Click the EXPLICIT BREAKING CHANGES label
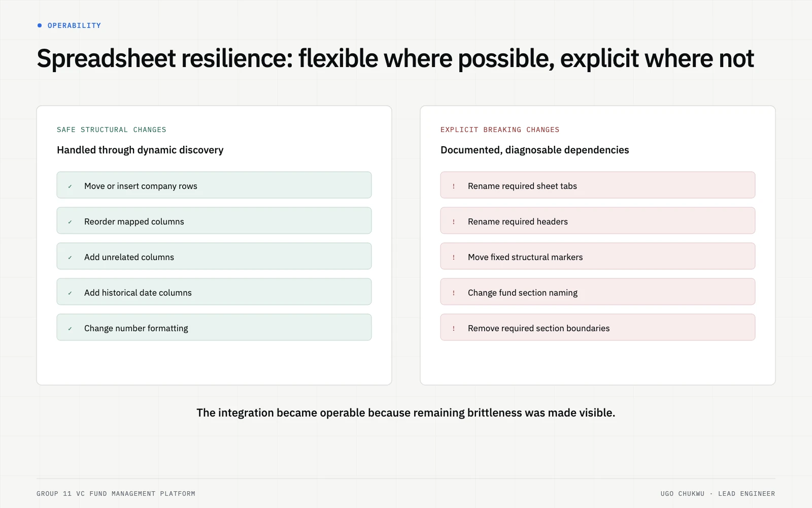This screenshot has width=812, height=508. point(500,130)
